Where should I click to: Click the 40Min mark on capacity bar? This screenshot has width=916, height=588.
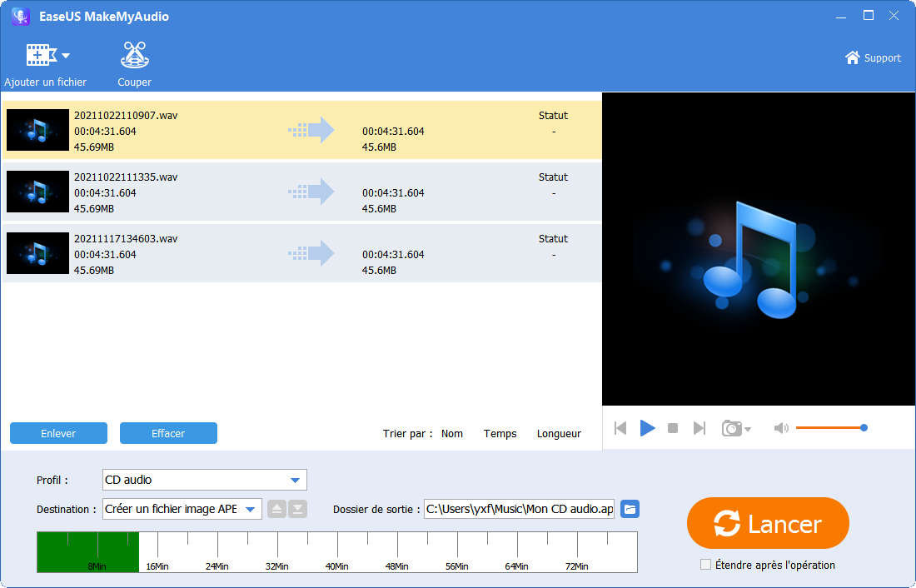[x=337, y=566]
